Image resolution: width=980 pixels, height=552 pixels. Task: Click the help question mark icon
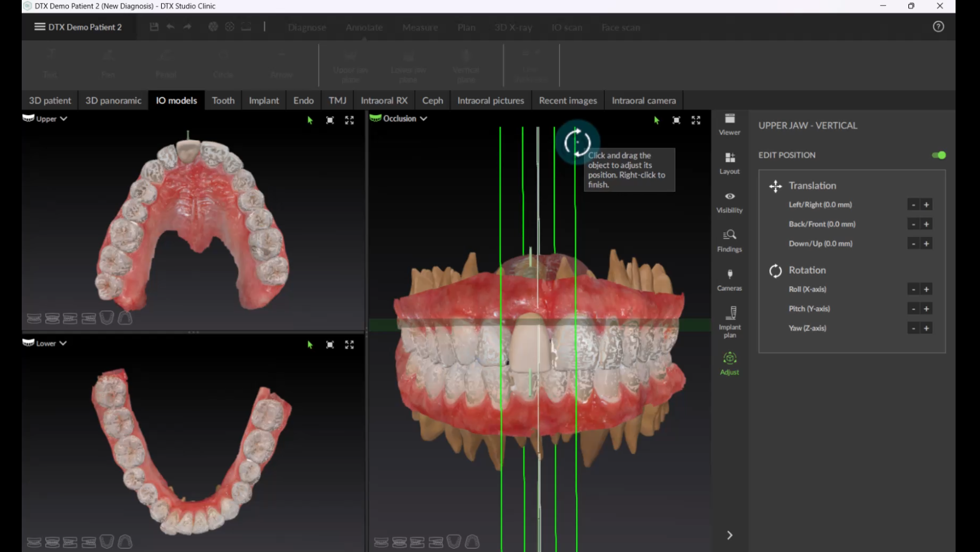938,27
